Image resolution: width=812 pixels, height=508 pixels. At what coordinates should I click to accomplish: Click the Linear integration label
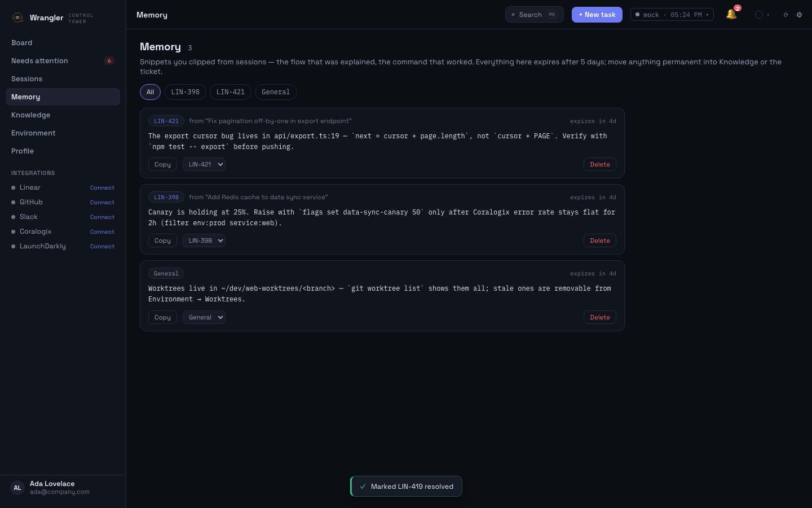coord(30,187)
